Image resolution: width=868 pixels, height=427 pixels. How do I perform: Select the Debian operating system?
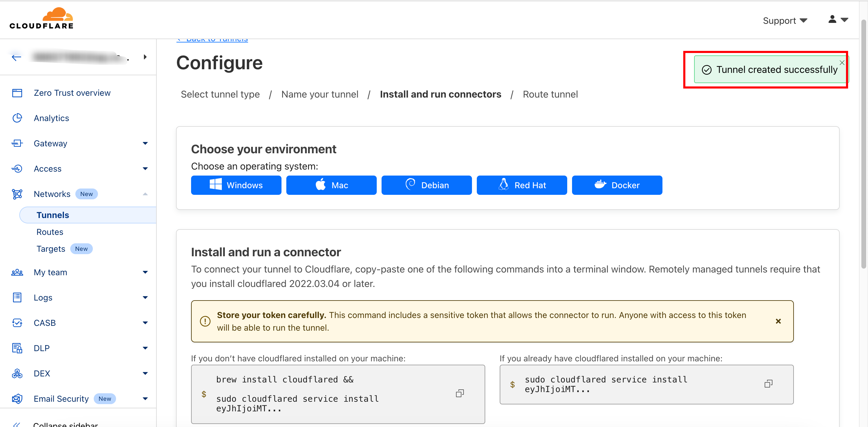(x=426, y=185)
